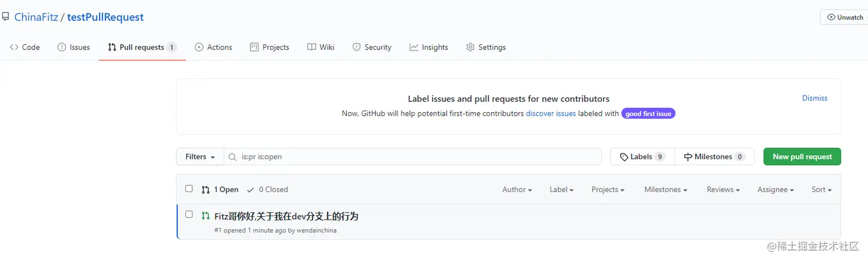Expand the Reviews filter dropdown

pos(723,189)
